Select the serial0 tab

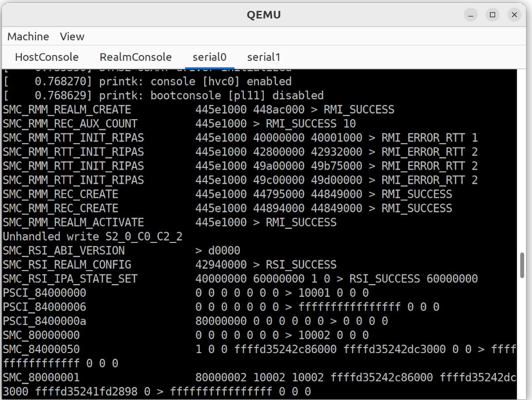pyautogui.click(x=209, y=57)
